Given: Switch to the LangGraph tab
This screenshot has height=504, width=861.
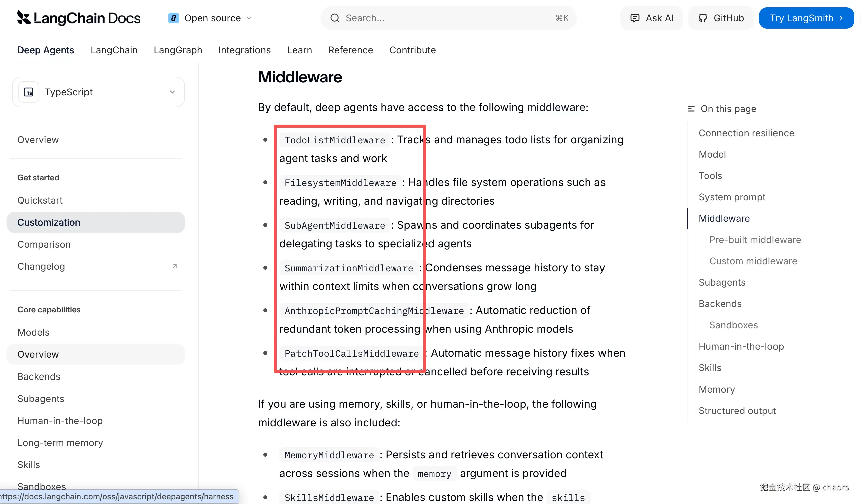Looking at the screenshot, I should coord(178,50).
